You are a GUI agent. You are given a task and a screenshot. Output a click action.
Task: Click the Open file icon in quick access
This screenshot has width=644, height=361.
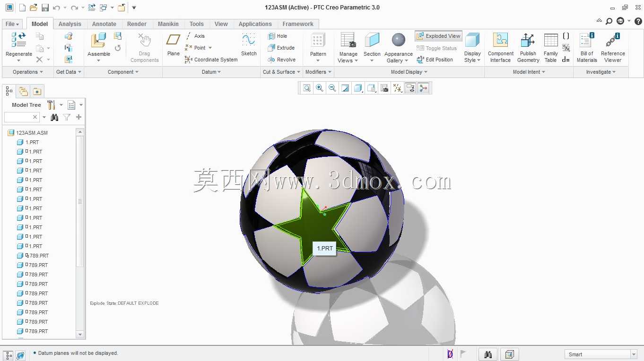tap(33, 8)
